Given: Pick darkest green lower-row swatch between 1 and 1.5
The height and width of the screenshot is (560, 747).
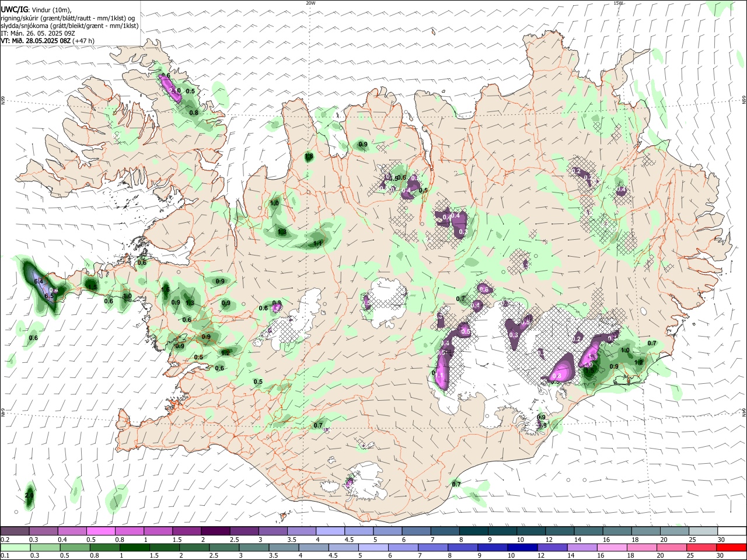Looking at the screenshot, I should (134, 547).
